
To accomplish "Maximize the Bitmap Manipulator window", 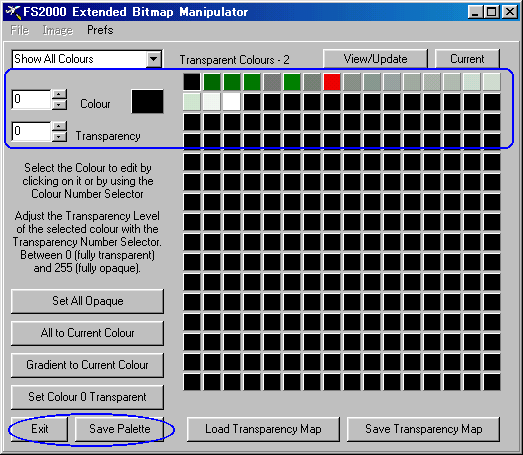I will click(x=491, y=12).
